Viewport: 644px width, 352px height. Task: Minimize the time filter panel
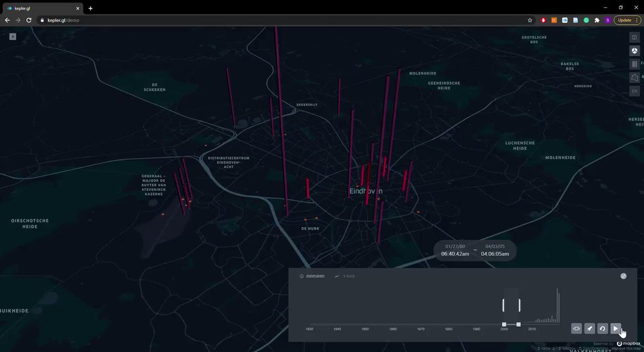click(x=623, y=276)
